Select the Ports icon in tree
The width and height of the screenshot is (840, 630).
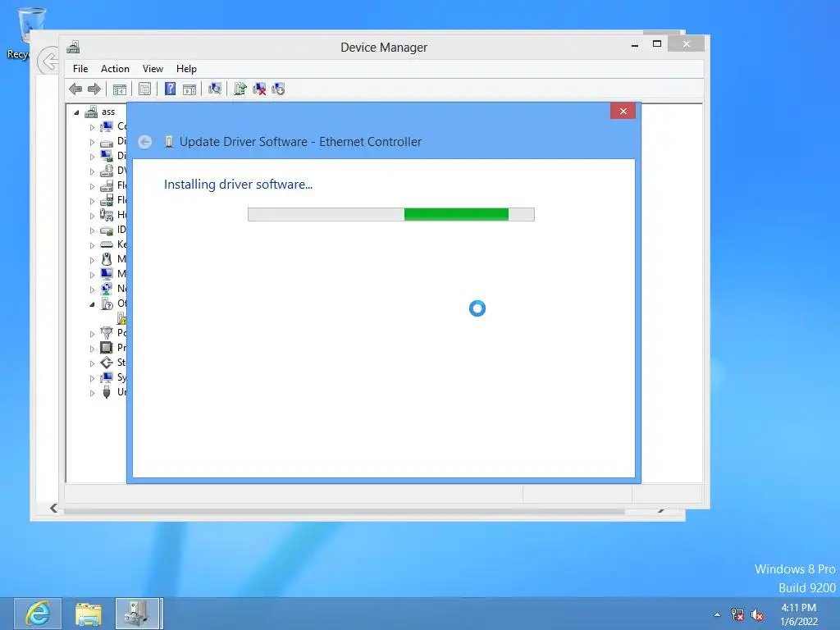107,333
